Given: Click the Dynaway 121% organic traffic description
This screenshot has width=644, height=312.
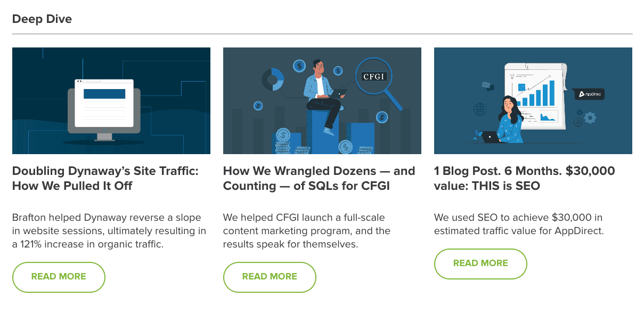Looking at the screenshot, I should pyautogui.click(x=109, y=231).
